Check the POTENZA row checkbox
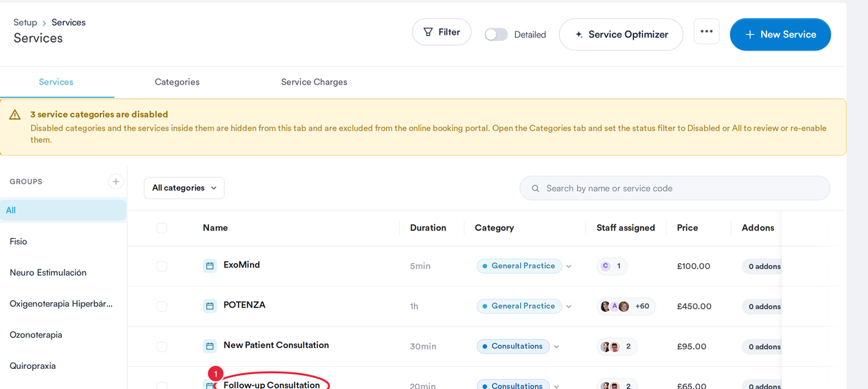Viewport: 868px width, 389px height. point(162,306)
